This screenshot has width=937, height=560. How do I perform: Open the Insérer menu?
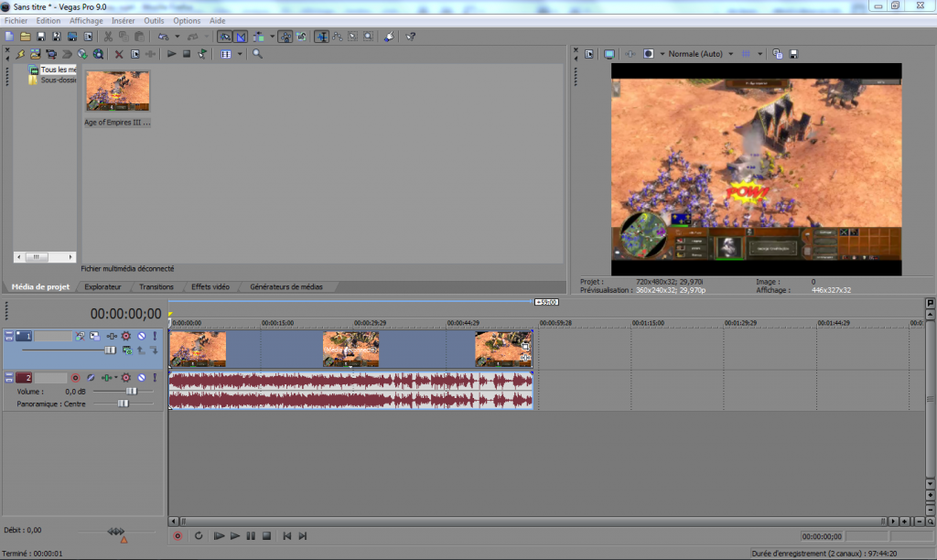tap(124, 20)
